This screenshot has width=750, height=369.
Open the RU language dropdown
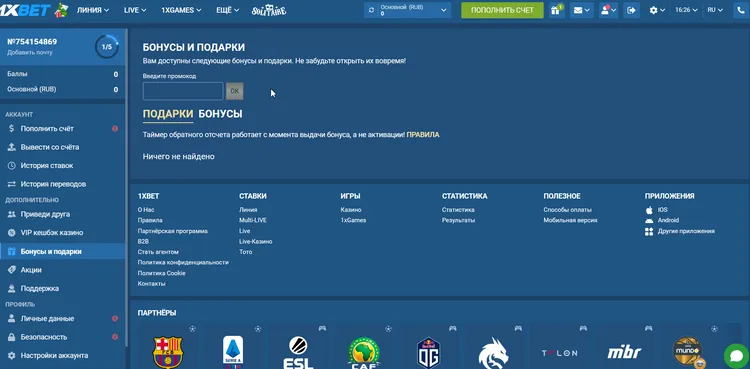point(715,10)
